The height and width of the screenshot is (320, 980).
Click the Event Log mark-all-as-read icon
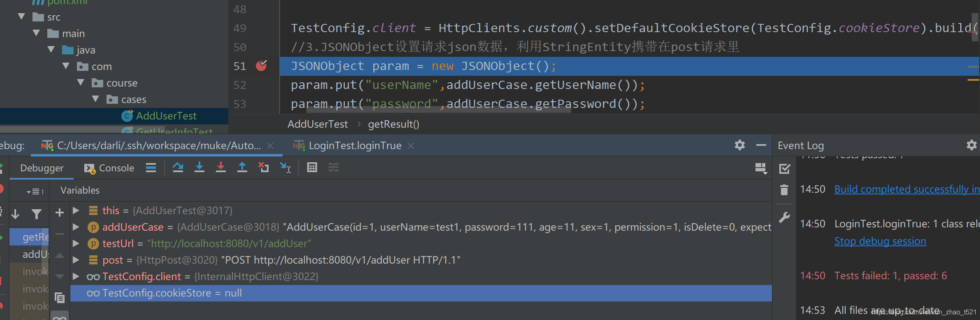pos(785,168)
